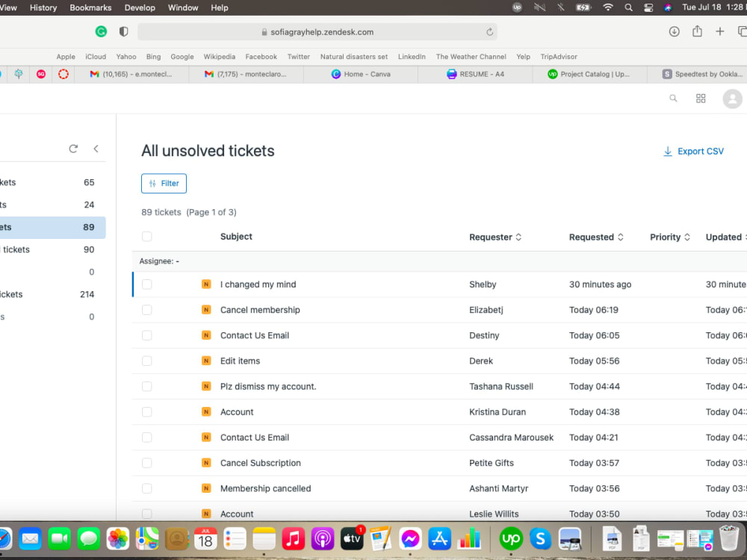Open Skype in the Dock
The image size is (747, 560).
(x=540, y=538)
